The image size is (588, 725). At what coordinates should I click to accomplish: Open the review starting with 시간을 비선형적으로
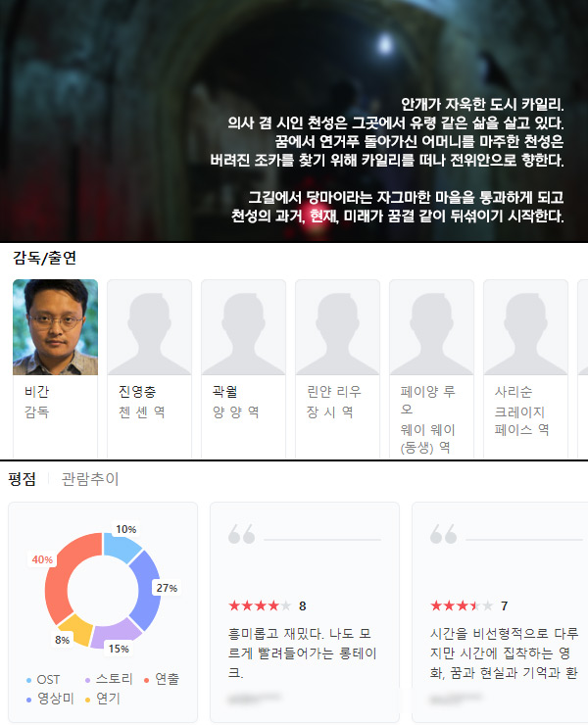[x=500, y=611]
